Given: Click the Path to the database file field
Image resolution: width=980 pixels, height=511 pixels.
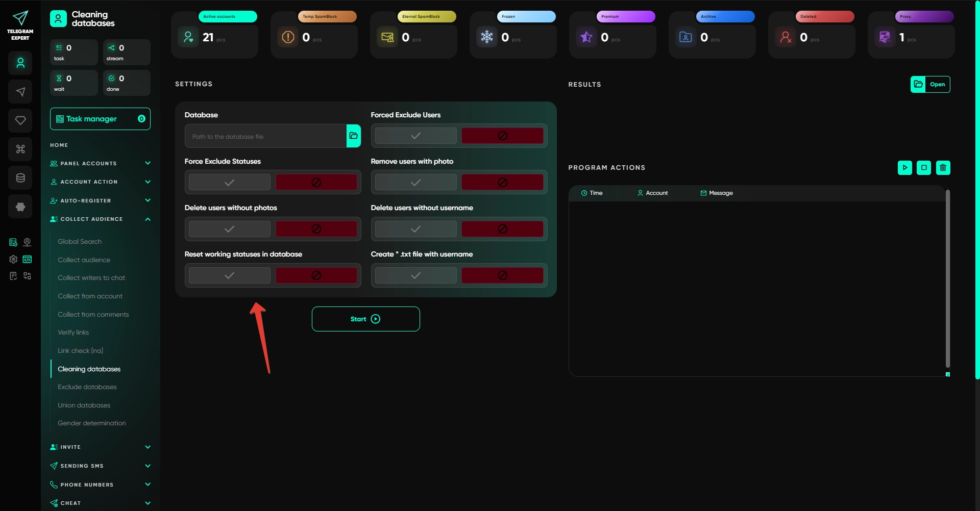Looking at the screenshot, I should pos(266,136).
